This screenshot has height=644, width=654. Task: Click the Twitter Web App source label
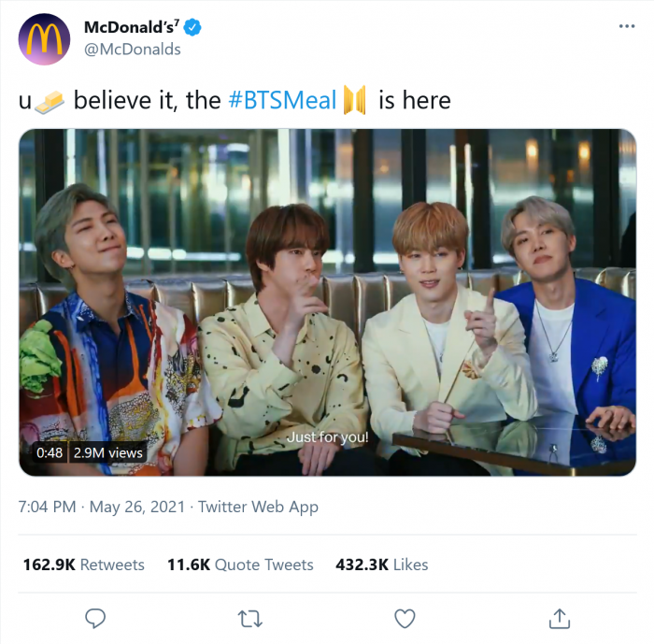[258, 508]
